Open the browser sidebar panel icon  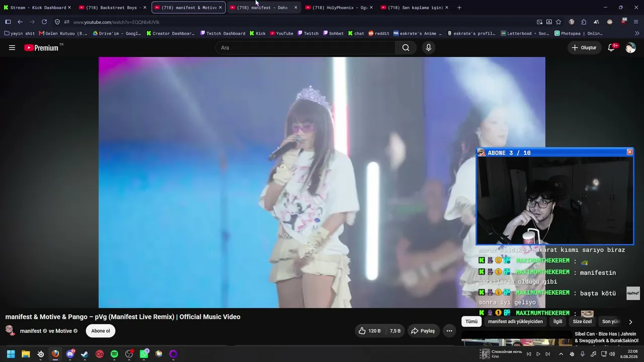[x=8, y=22]
